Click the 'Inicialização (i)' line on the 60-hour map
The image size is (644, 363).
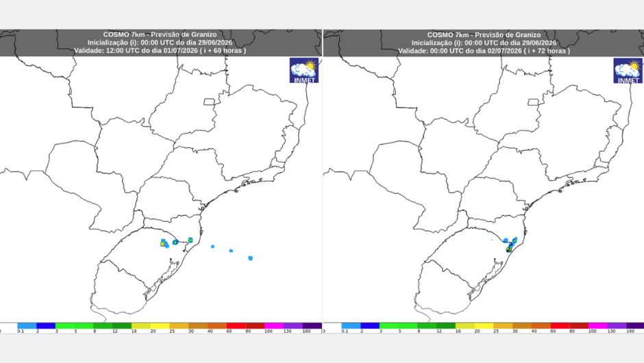(160, 42)
